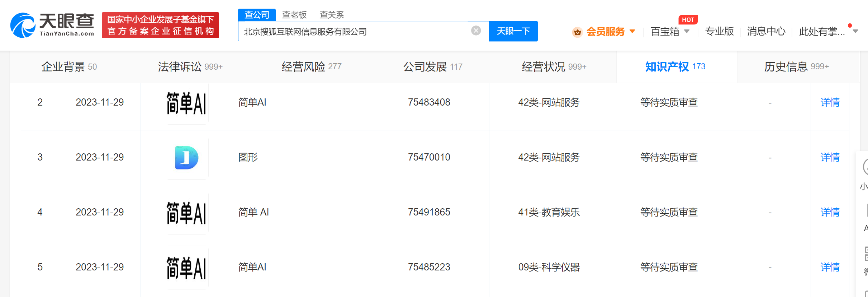The width and height of the screenshot is (868, 297).
Task: Click the 2023-11-29 date in row 4
Action: click(100, 212)
